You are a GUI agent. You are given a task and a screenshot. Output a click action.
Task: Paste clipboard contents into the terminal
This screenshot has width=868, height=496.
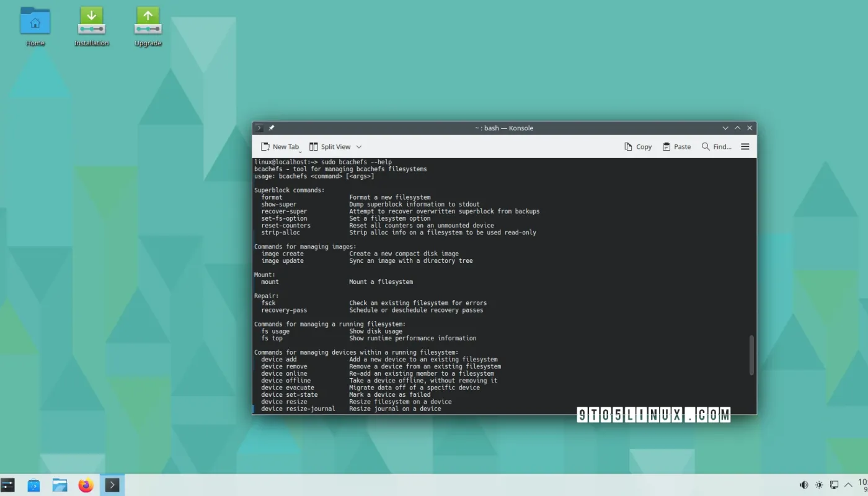[x=676, y=146]
